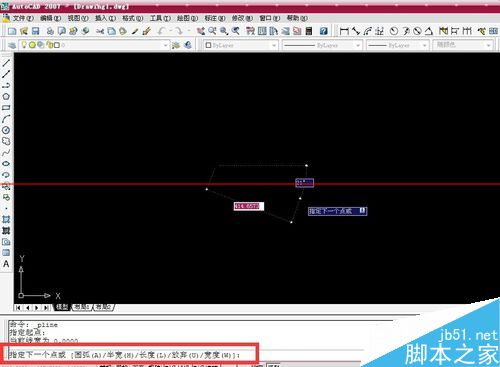
Task: Select the Spline draw tool
Action: coord(6,153)
